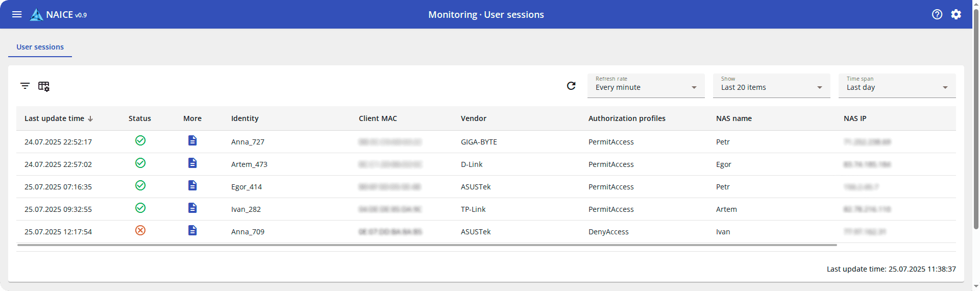The image size is (980, 291).
Task: Click the Identity column header
Action: [245, 118]
